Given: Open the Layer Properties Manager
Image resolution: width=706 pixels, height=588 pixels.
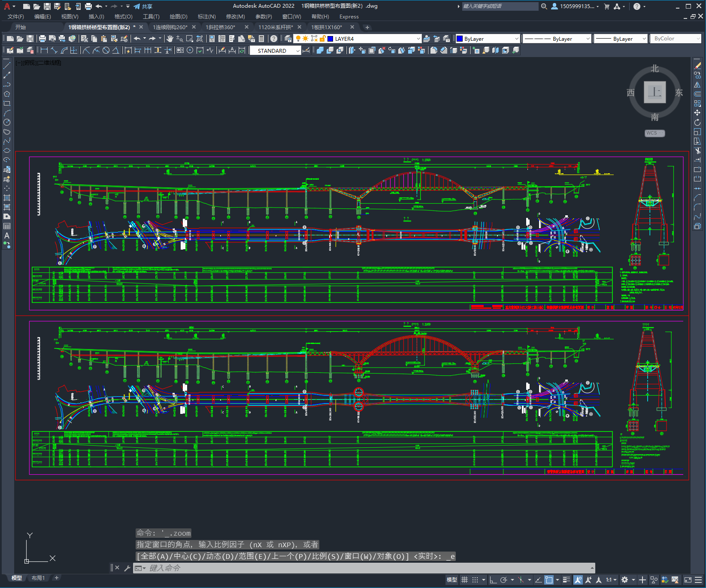Looking at the screenshot, I should (288, 39).
